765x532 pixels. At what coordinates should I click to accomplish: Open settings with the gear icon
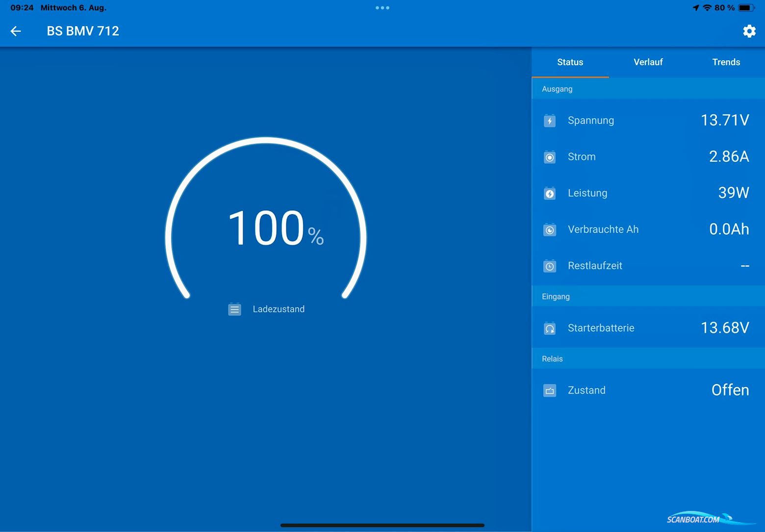coord(749,31)
